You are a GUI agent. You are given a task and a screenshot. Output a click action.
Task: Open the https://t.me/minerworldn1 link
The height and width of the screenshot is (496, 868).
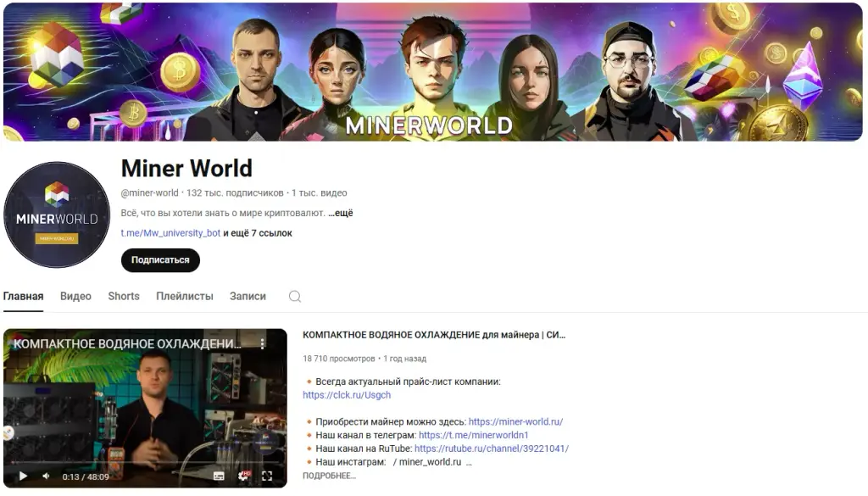[x=473, y=435]
